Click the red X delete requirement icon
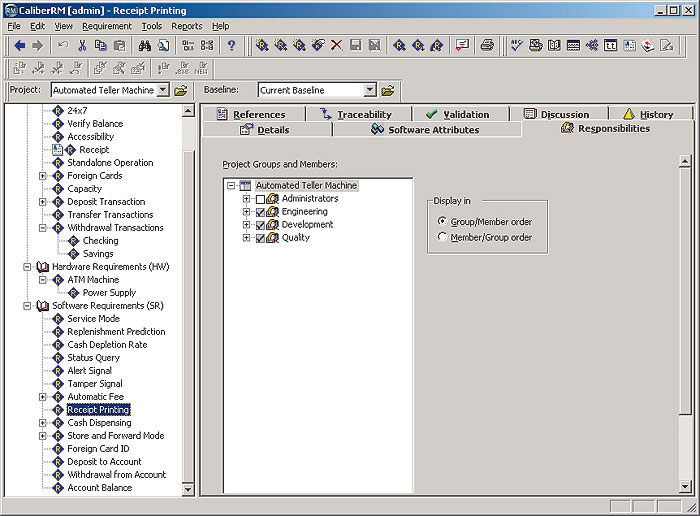The height and width of the screenshot is (516, 700). 337,45
